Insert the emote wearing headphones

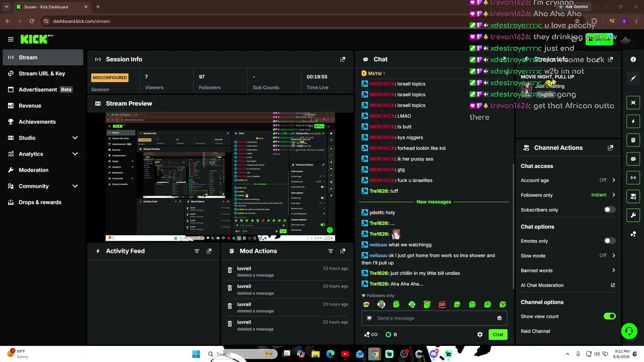(x=381, y=304)
